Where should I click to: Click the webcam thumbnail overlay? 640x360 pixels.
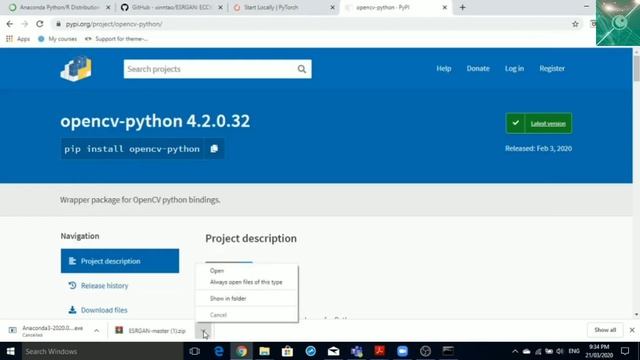click(618, 22)
